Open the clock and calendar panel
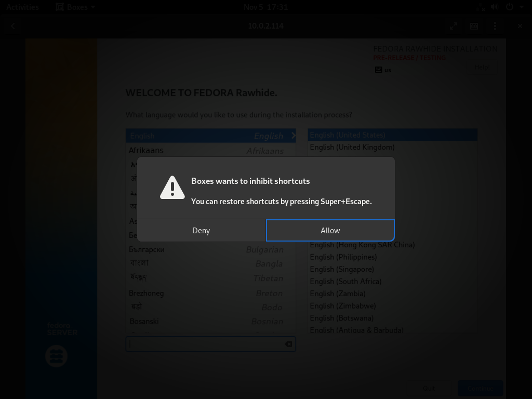The image size is (532, 399). pyautogui.click(x=265, y=7)
